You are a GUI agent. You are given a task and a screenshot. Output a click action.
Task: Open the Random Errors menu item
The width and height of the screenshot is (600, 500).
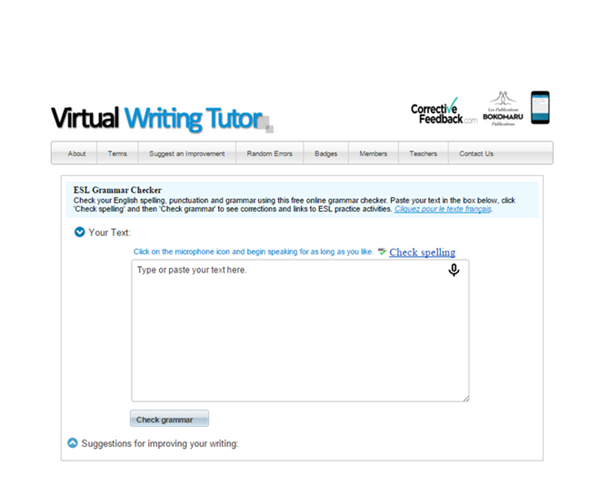[x=269, y=153]
